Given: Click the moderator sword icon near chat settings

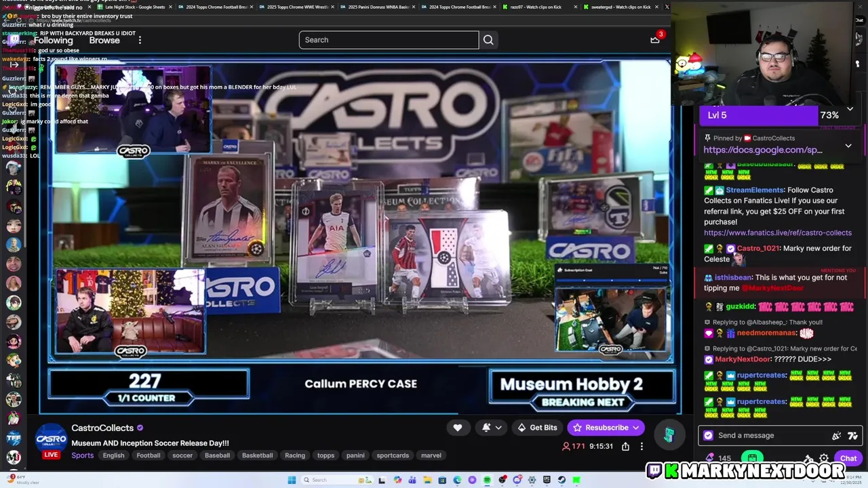Looking at the screenshot, I should pos(808,458).
